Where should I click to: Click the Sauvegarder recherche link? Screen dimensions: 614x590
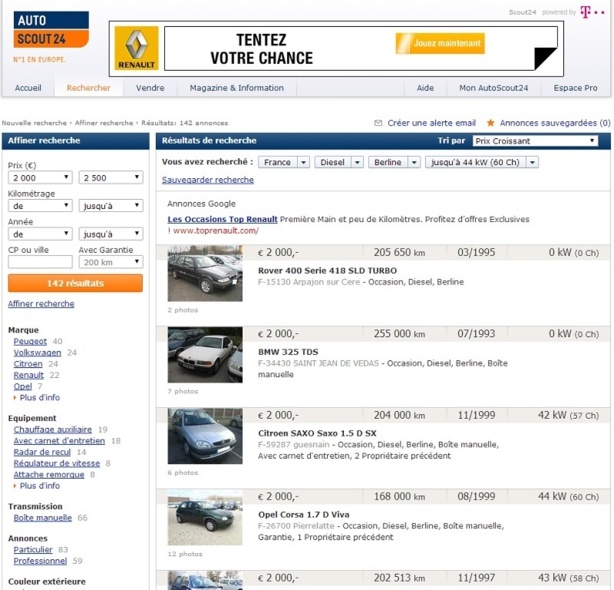click(208, 180)
